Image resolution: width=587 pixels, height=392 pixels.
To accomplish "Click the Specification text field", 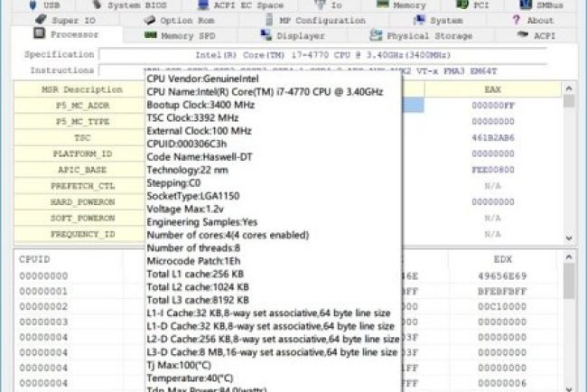I will [334, 54].
